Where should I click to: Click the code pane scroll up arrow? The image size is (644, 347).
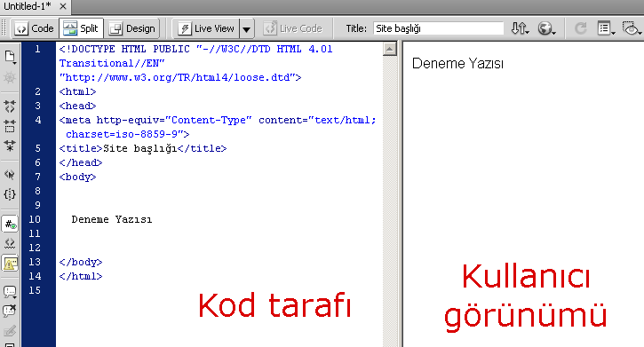coord(389,49)
